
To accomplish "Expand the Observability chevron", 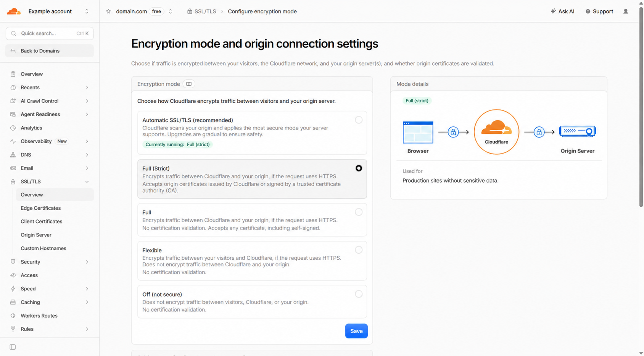I will point(87,141).
